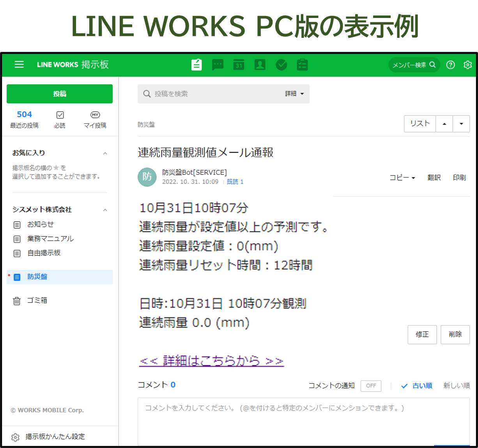Open the calendar icon in top bar
The height and width of the screenshot is (448, 478).
(x=239, y=65)
